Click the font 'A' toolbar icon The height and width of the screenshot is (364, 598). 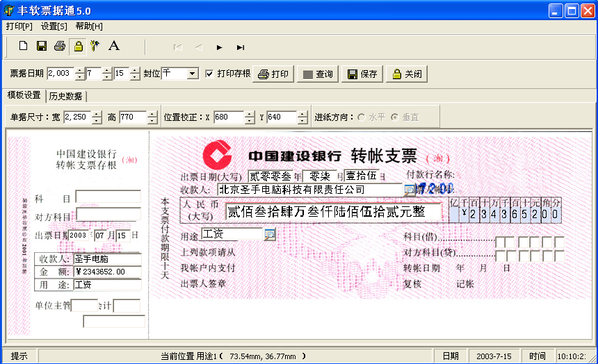coord(113,46)
